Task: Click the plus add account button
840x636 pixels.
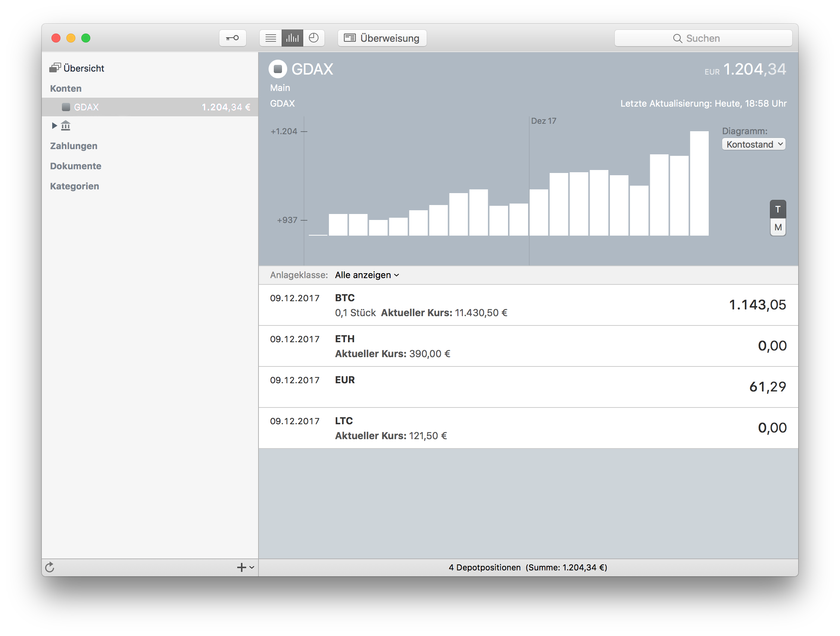Action: pos(242,567)
